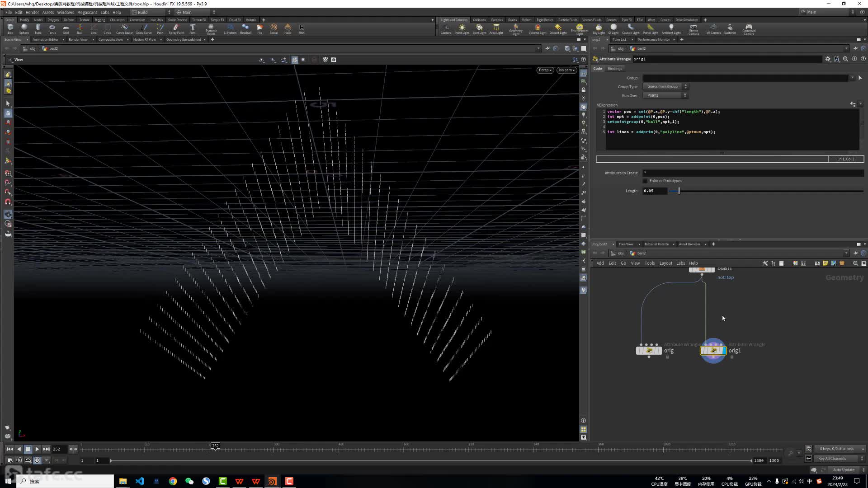Viewport: 868px width, 488px height.
Task: Open the network editor find (magnifier) tool
Action: [x=855, y=263]
